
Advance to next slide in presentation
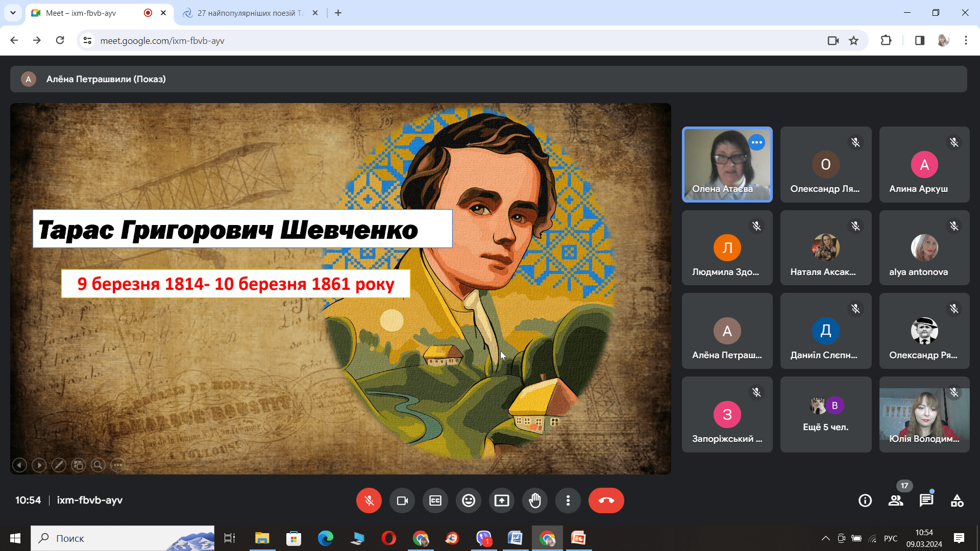pos(39,465)
